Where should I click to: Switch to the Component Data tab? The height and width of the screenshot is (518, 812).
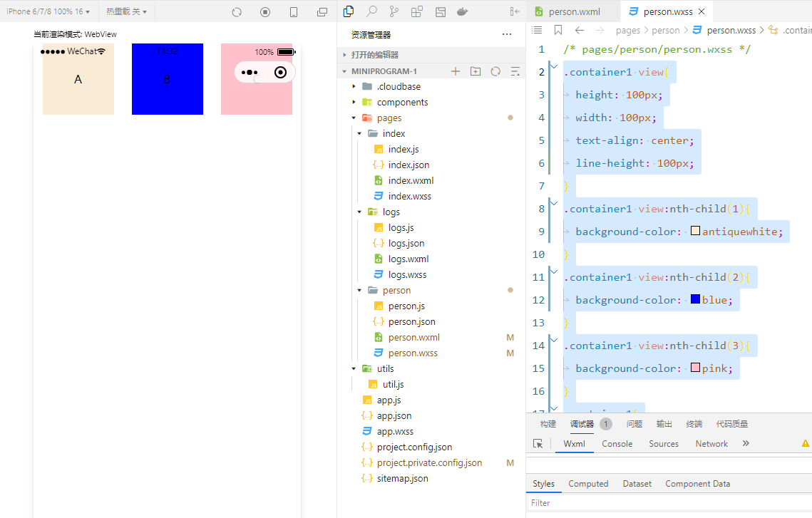697,484
